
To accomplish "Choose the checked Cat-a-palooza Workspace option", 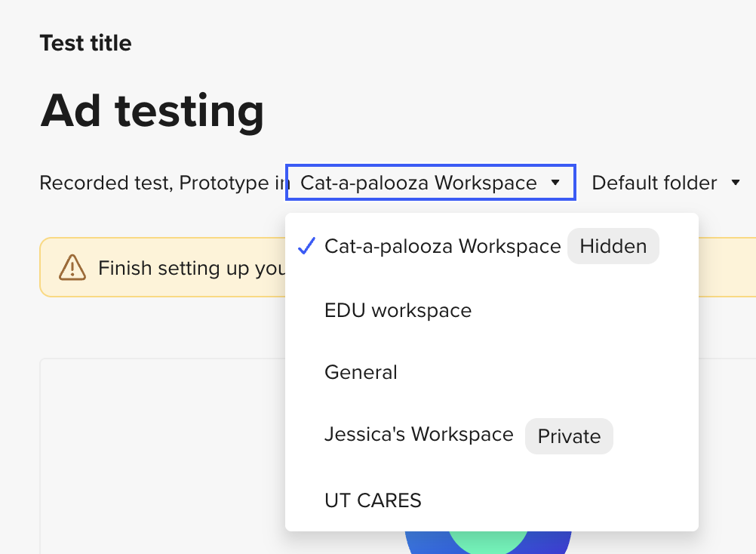I will 442,246.
